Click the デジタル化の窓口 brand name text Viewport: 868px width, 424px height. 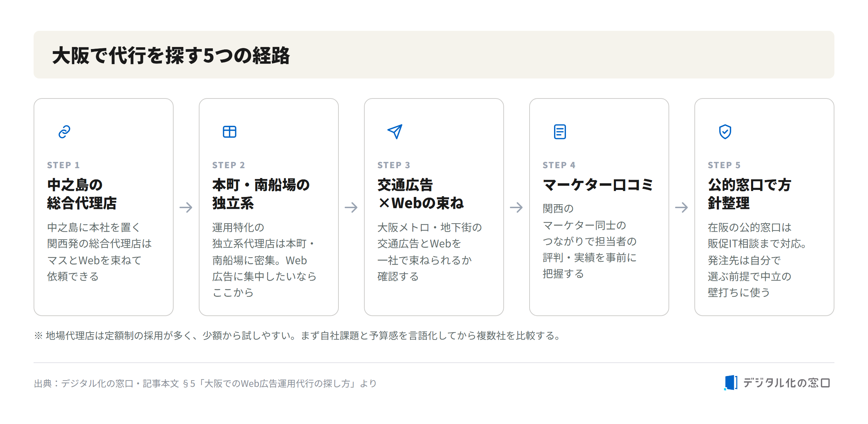tap(786, 383)
